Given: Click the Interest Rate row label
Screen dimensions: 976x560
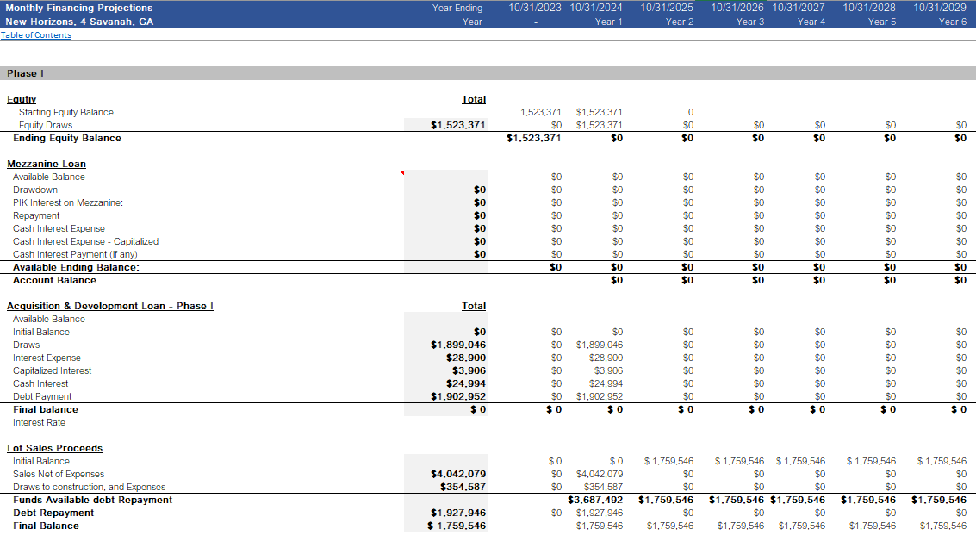Looking at the screenshot, I should tap(39, 422).
